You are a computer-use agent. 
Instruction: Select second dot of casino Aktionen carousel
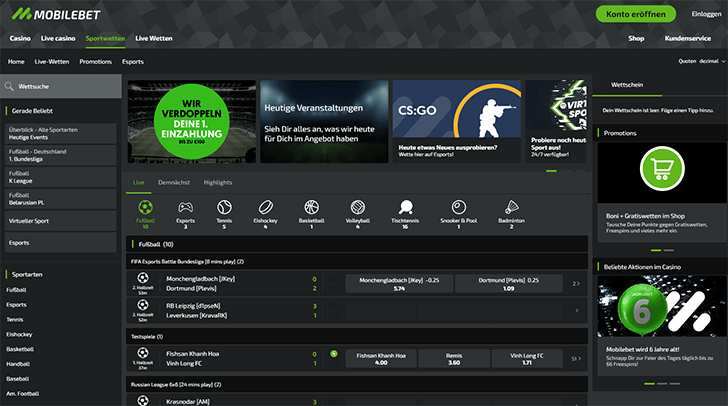pos(662,384)
